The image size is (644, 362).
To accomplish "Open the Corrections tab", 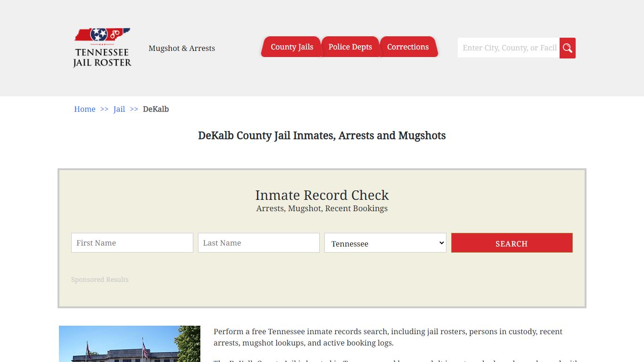I will (408, 47).
